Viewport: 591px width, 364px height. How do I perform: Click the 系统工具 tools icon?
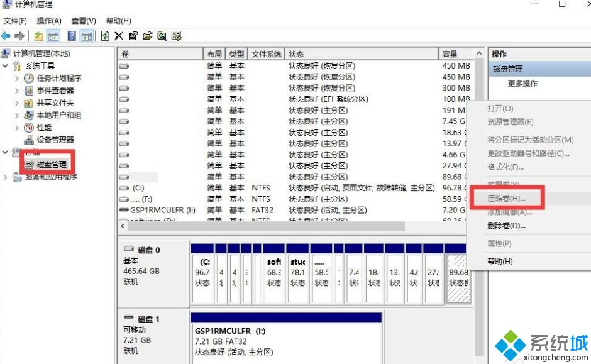[x=17, y=66]
